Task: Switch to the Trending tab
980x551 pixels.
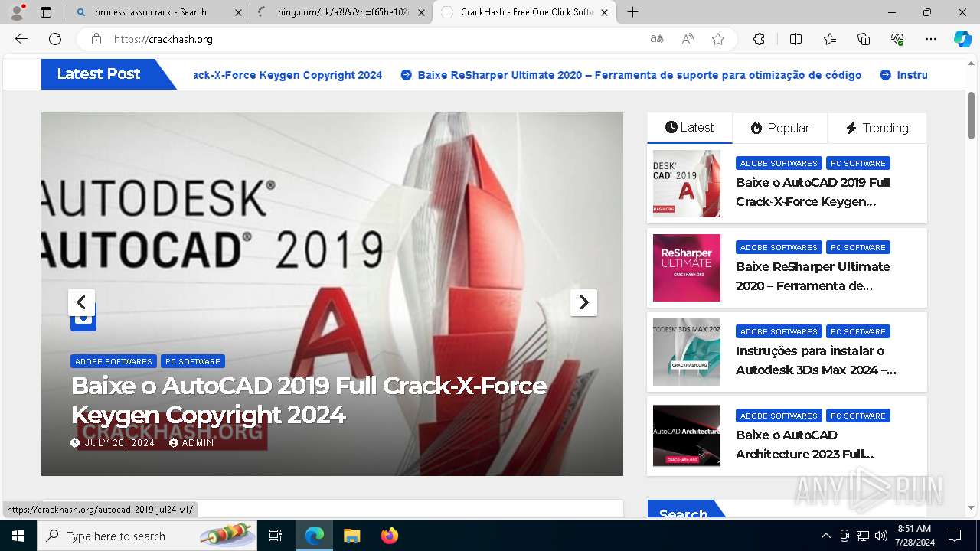Action: pyautogui.click(x=877, y=128)
